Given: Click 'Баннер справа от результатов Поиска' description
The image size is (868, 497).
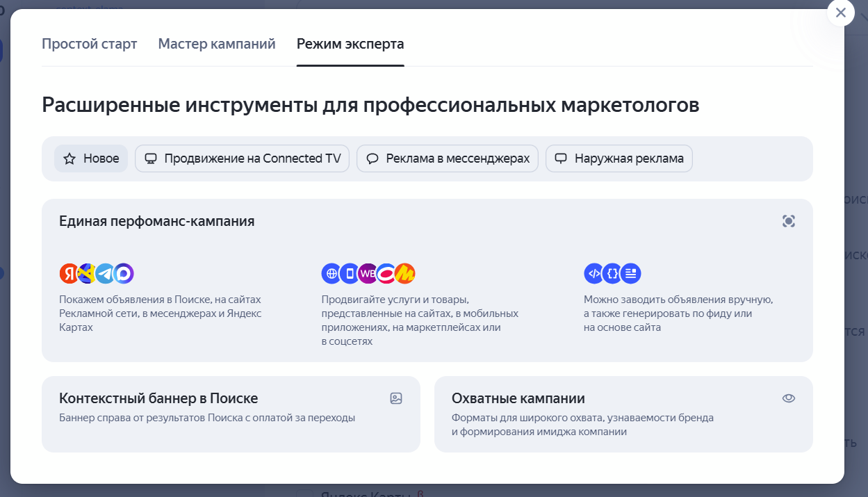Looking at the screenshot, I should pos(207,418).
